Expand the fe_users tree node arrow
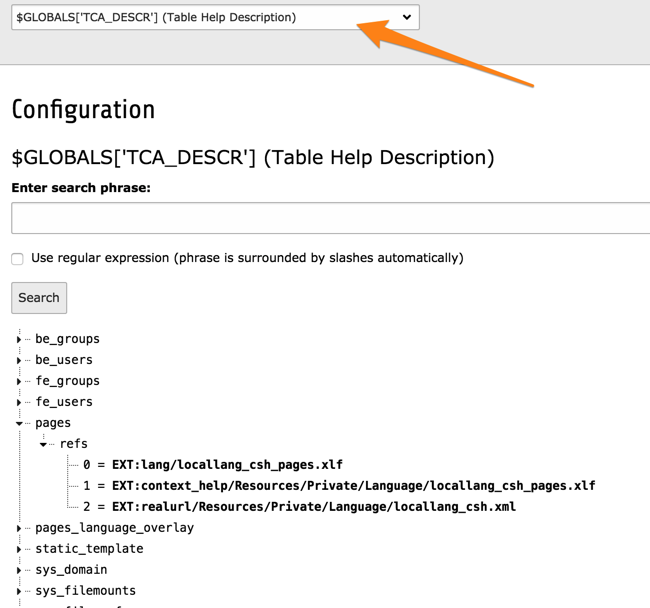 pos(19,403)
